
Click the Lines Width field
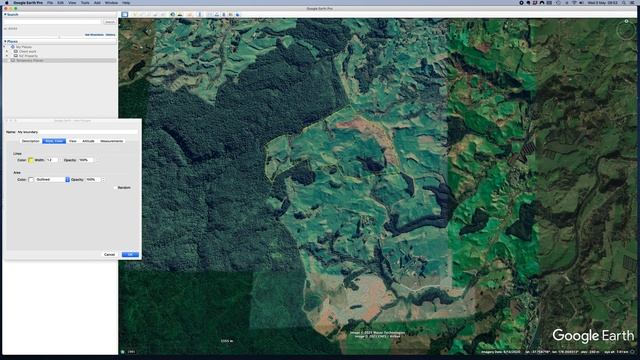[51, 160]
